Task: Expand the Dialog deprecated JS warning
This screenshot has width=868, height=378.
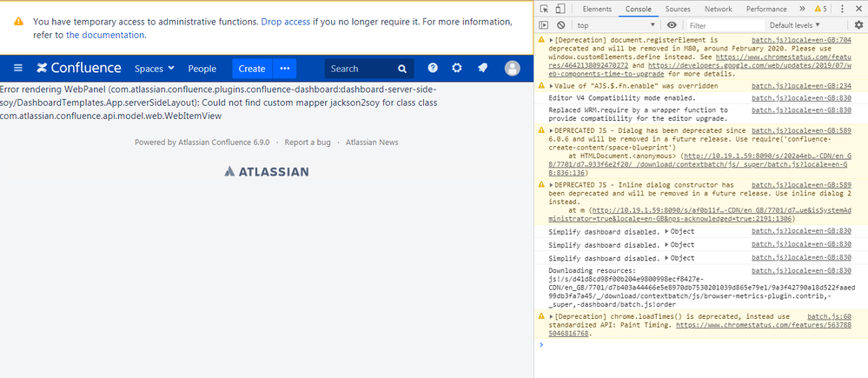Action: coord(552,130)
